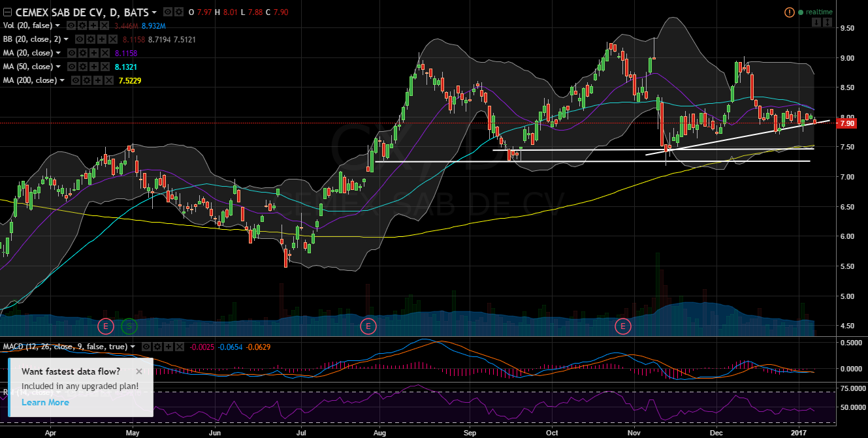
Task: Click the Learn More link
Action: click(45, 402)
